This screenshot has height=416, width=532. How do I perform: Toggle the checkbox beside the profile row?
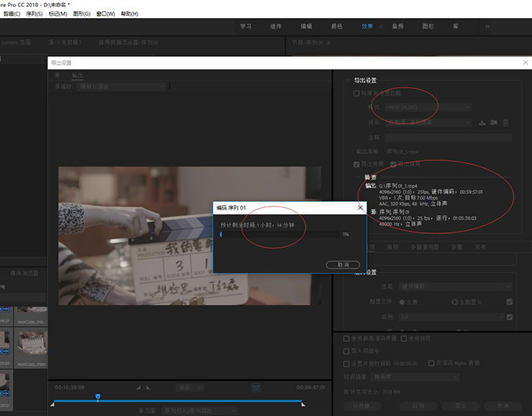click(509, 302)
